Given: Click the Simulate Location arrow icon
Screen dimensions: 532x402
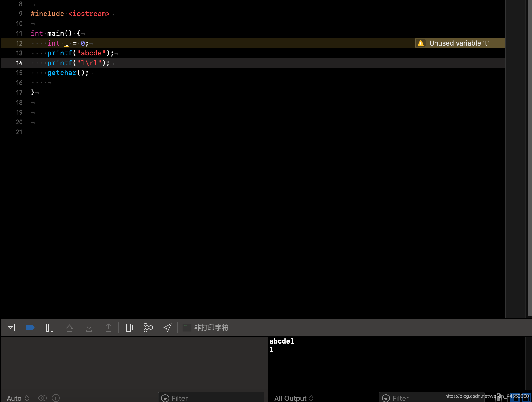Looking at the screenshot, I should pyautogui.click(x=167, y=328).
